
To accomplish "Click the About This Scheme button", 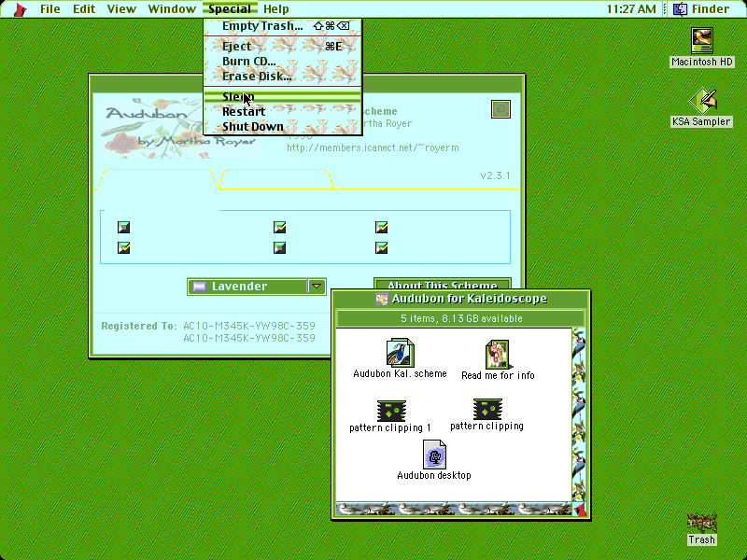I will pyautogui.click(x=443, y=285).
